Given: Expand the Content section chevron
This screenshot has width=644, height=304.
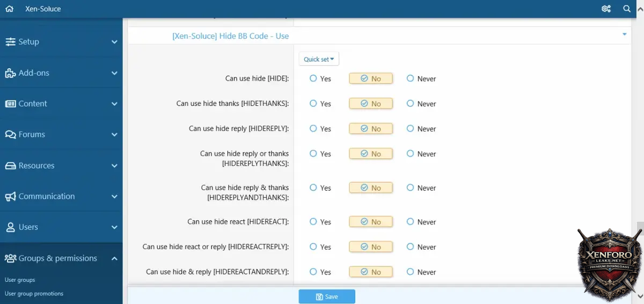Looking at the screenshot, I should [x=114, y=104].
